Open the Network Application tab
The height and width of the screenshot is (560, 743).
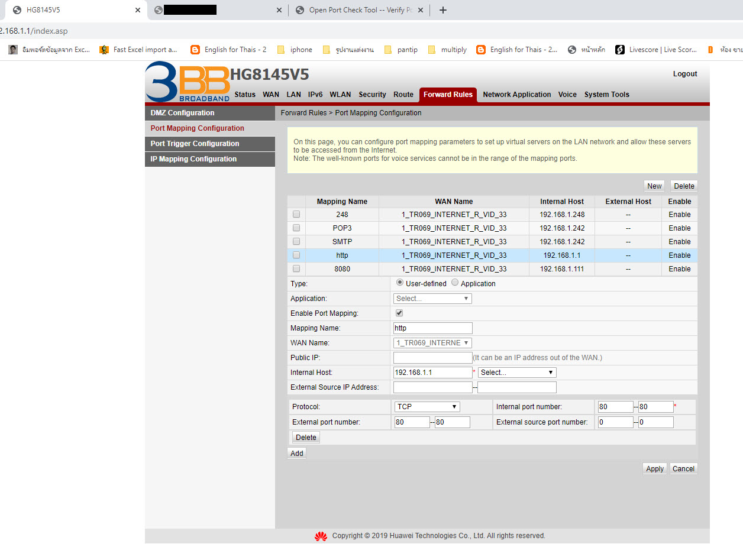(516, 95)
